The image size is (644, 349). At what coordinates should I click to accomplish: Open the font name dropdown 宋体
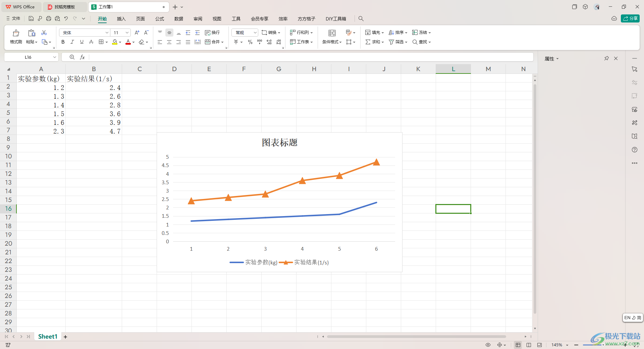pyautogui.click(x=107, y=33)
